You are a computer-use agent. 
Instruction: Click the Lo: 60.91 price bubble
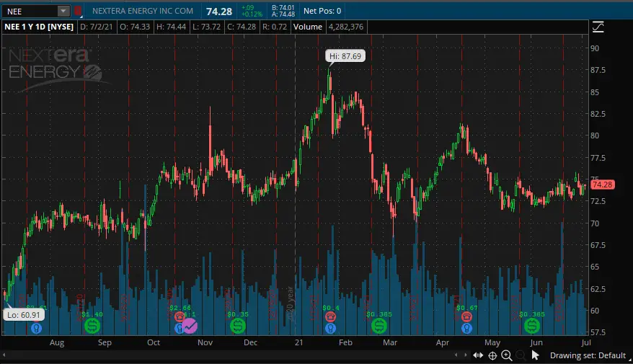24,315
